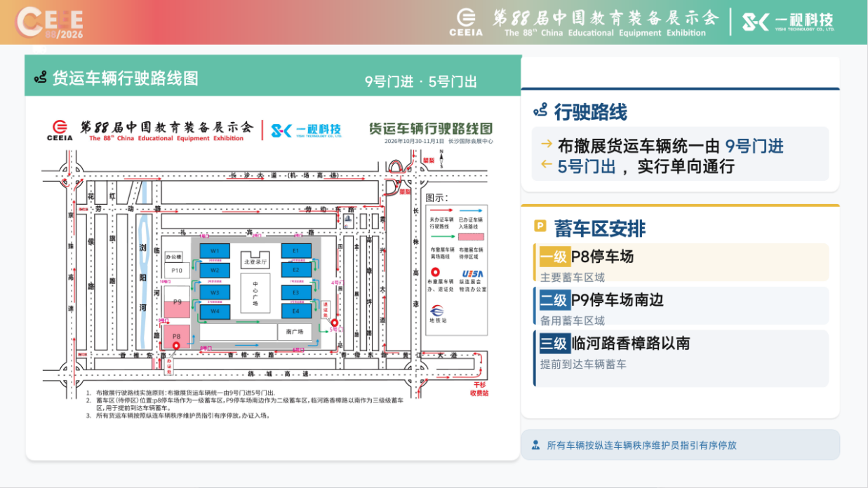Select the 临河路香樟路以南 row
This screenshot has width=868, height=488.
tap(681, 358)
